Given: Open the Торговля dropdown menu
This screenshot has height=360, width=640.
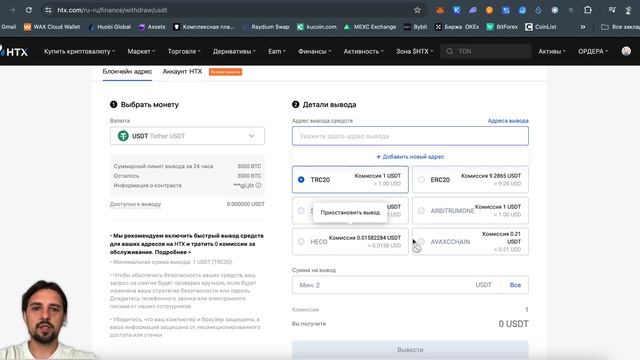Looking at the screenshot, I should point(184,51).
